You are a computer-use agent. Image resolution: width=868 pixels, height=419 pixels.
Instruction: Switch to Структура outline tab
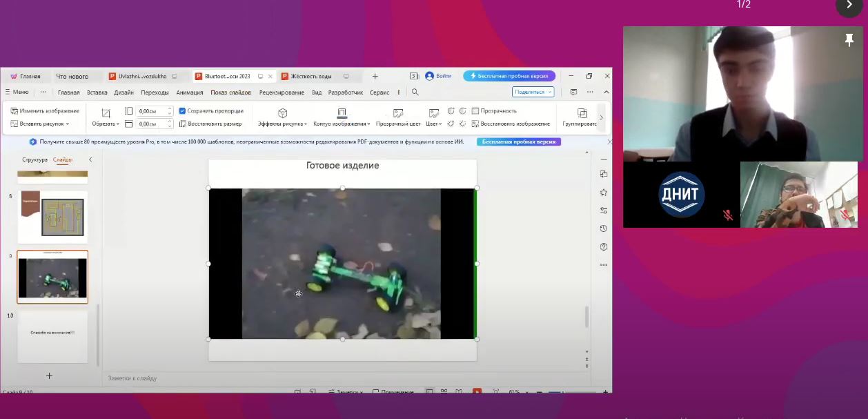tap(34, 159)
